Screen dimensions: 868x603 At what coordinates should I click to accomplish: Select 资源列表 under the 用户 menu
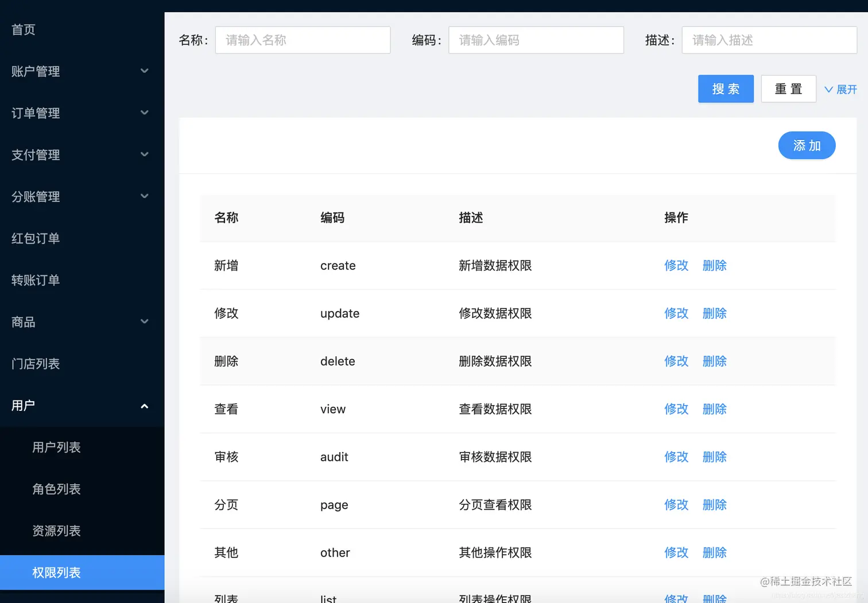(56, 531)
